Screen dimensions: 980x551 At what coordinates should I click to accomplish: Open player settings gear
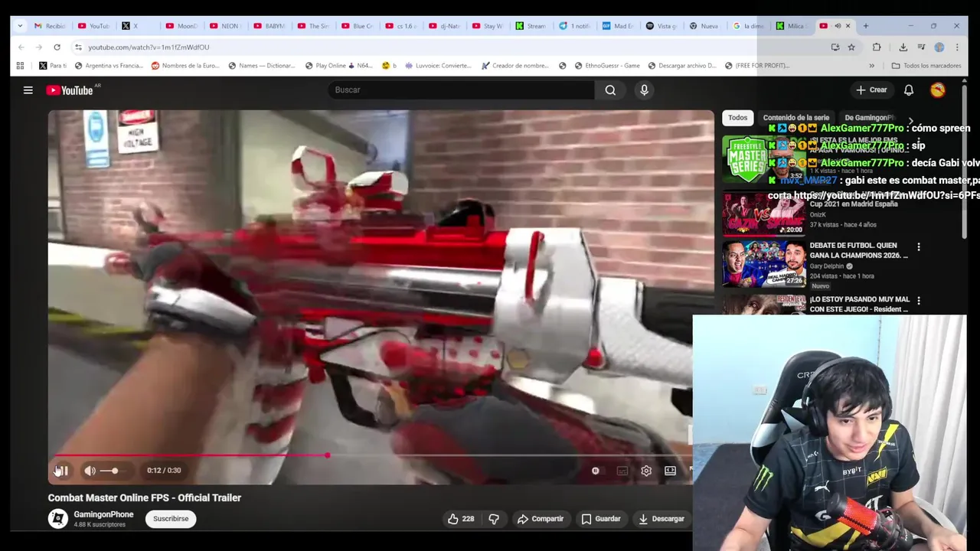click(646, 471)
